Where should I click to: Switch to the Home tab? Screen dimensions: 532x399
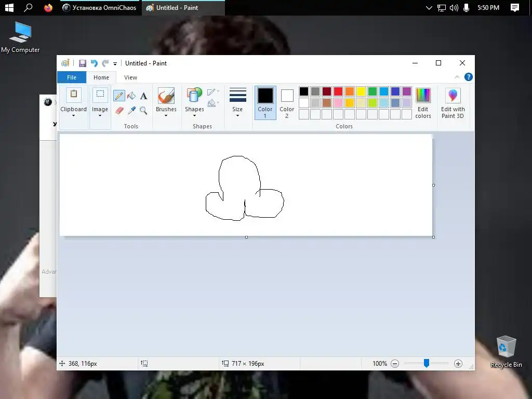pyautogui.click(x=101, y=77)
